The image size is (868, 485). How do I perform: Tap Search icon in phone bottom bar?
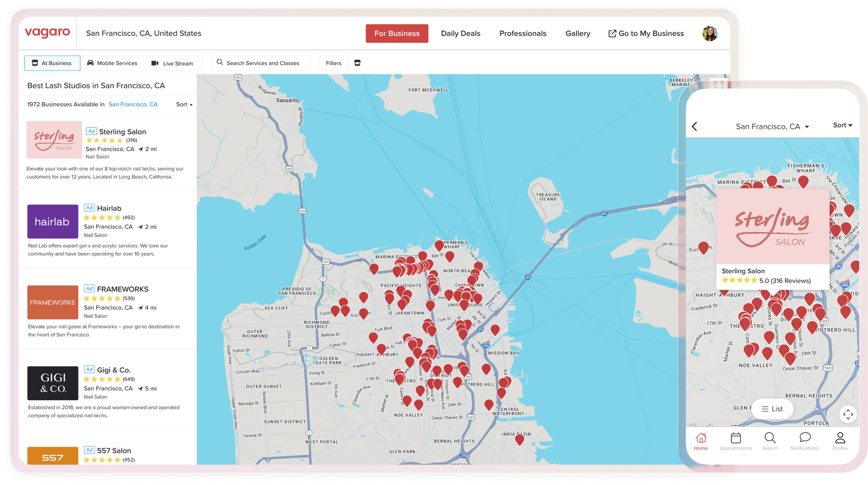click(770, 441)
